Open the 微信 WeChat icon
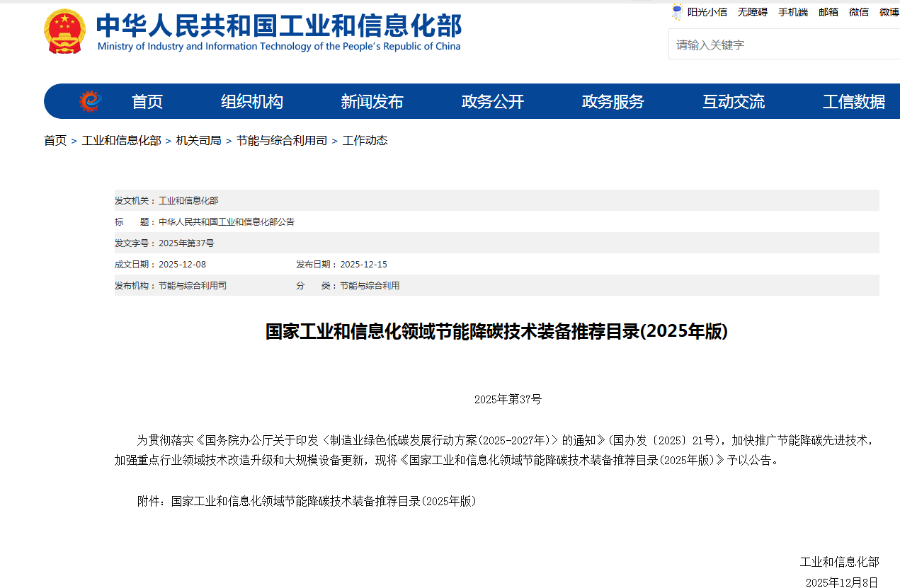The height and width of the screenshot is (588, 900). [858, 12]
